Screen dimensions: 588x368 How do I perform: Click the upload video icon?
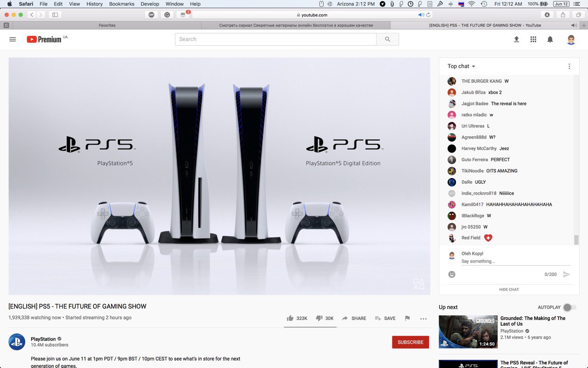click(516, 40)
